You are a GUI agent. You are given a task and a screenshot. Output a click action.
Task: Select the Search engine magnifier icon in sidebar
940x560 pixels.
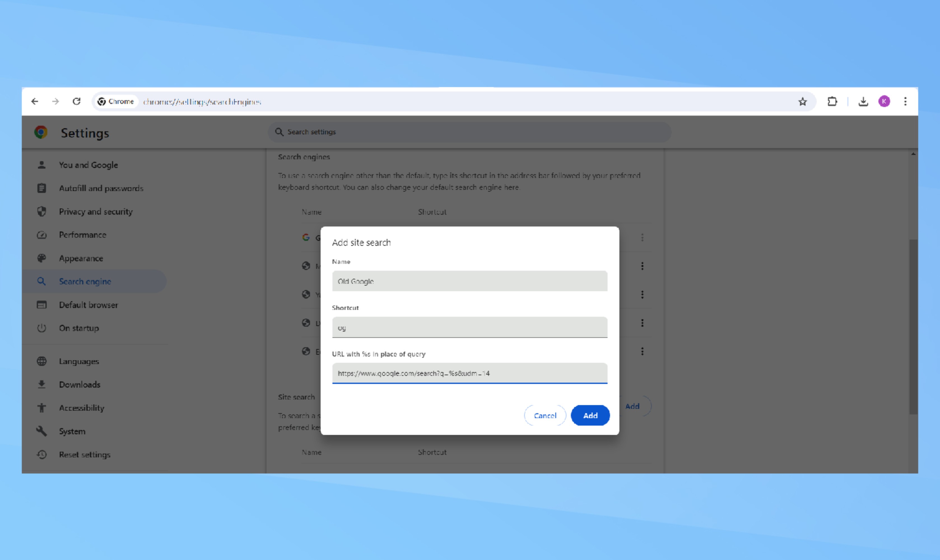pos(41,281)
